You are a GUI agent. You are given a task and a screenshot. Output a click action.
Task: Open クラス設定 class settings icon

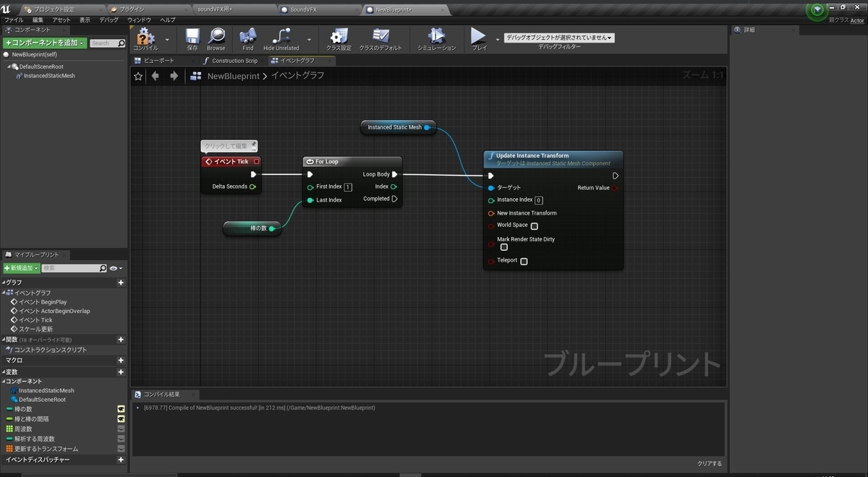[x=339, y=36]
